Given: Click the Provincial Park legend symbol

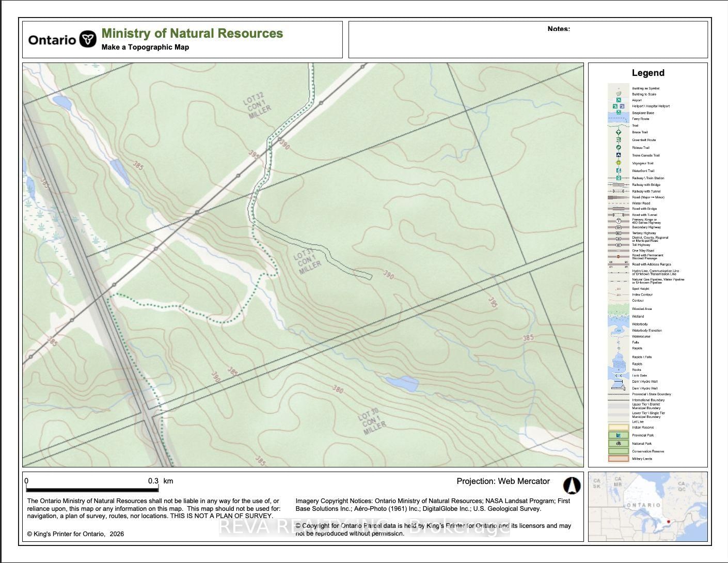Looking at the screenshot, I should (x=619, y=435).
